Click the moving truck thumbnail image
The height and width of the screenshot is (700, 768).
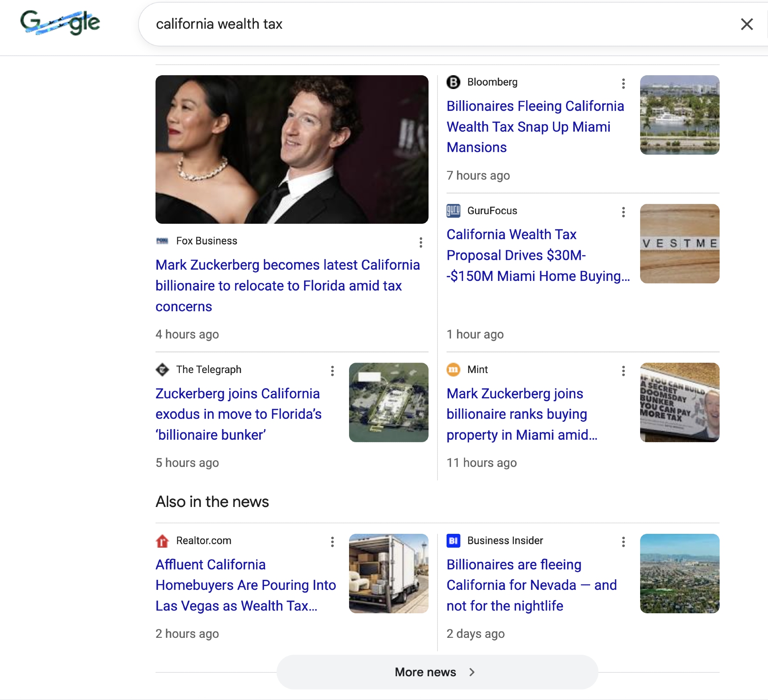(x=388, y=573)
